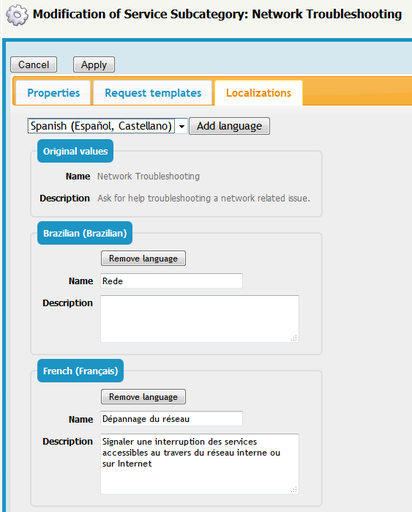The width and height of the screenshot is (412, 512).
Task: Apply the localization changes
Action: tap(94, 65)
